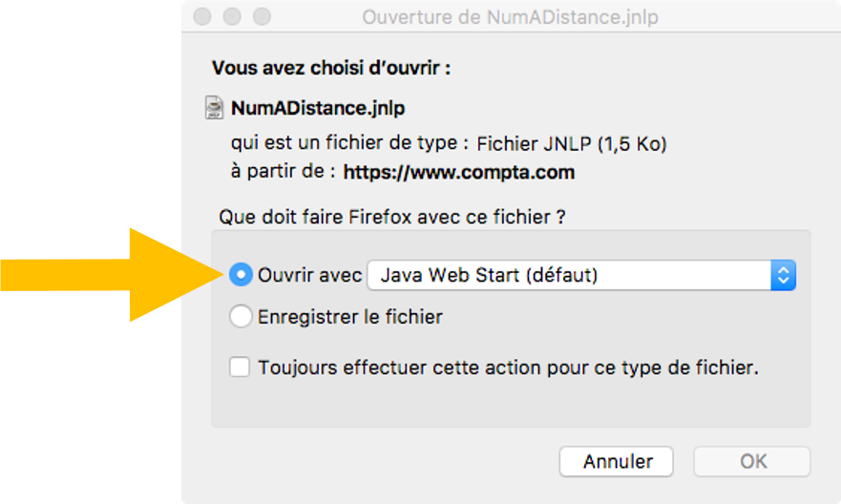Click the zoom button in title bar
This screenshot has width=841, height=504.
pos(262,17)
